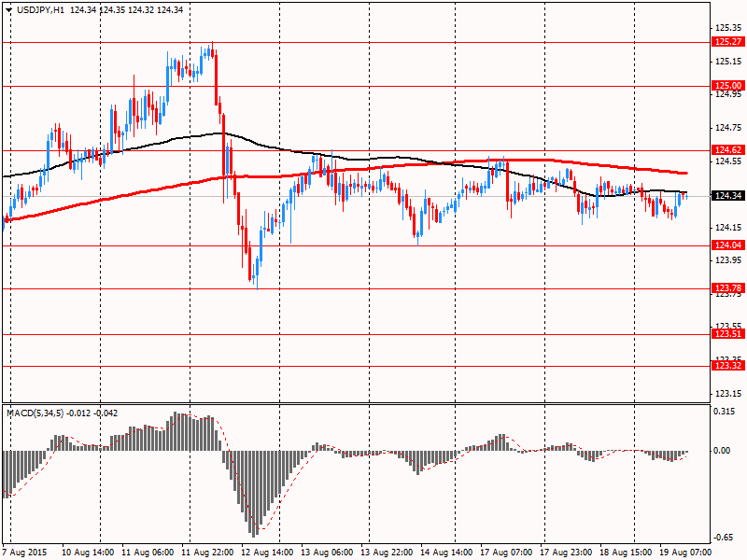Click the 123.15 price scale value
Image resolution: width=747 pixels, height=560 pixels.
tap(728, 394)
